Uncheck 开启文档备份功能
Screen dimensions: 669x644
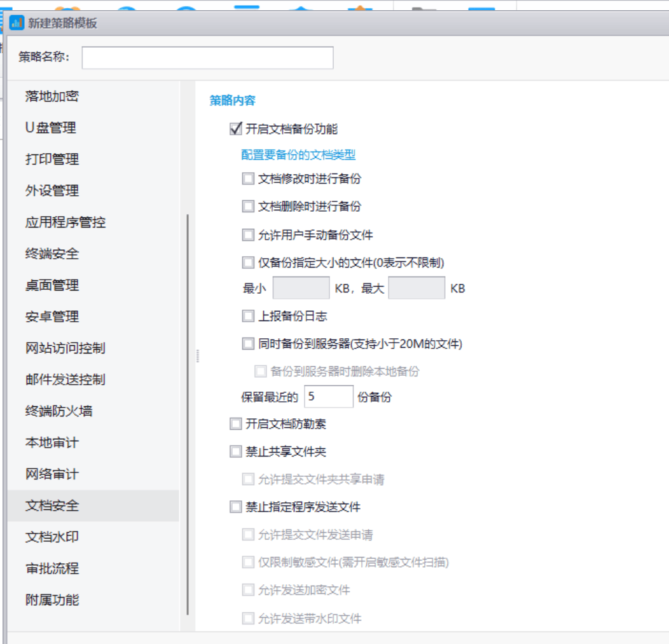coord(235,129)
